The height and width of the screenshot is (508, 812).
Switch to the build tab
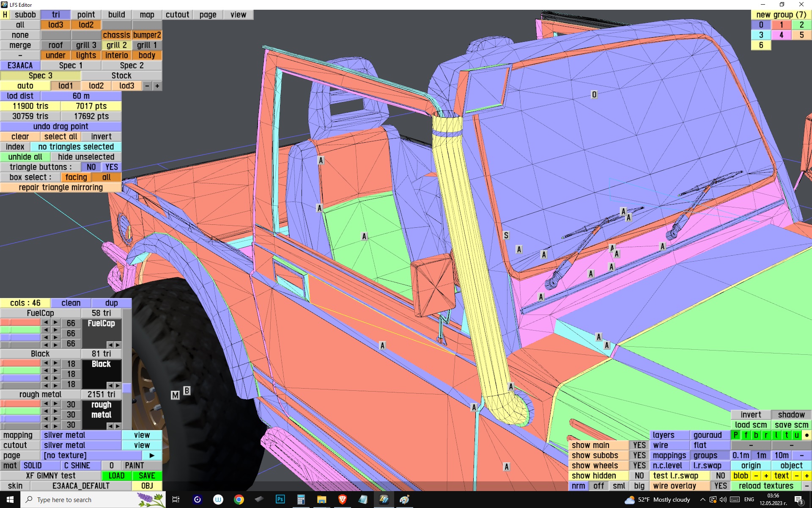pyautogui.click(x=116, y=15)
